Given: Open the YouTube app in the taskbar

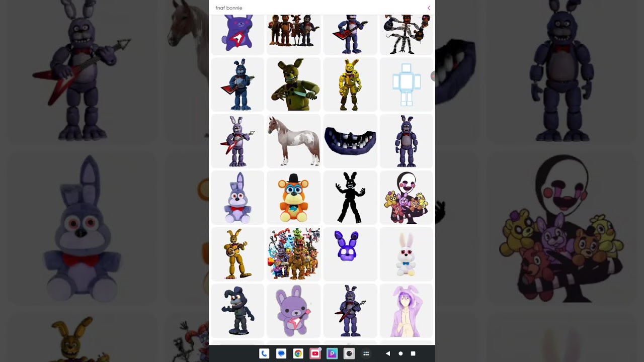Looking at the screenshot, I should 315,353.
